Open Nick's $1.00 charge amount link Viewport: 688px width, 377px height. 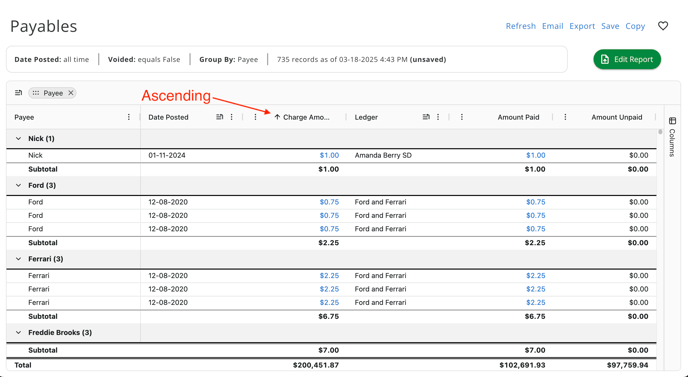pos(329,155)
